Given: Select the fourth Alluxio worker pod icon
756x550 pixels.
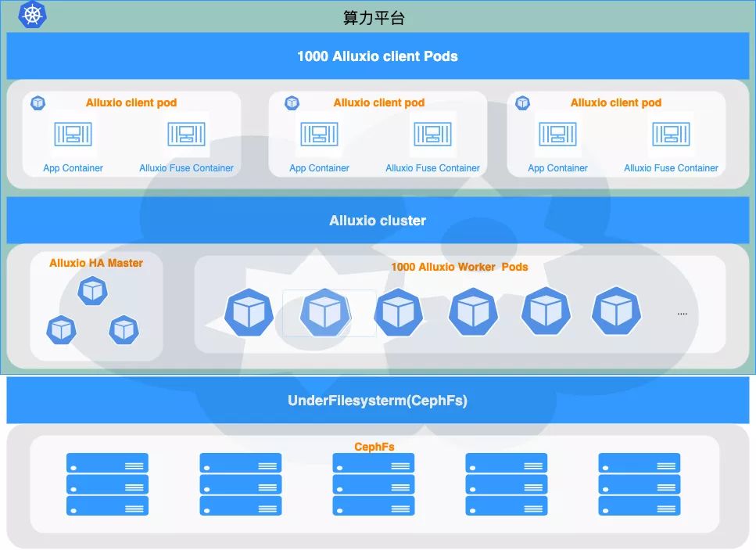Looking at the screenshot, I should 473,312.
